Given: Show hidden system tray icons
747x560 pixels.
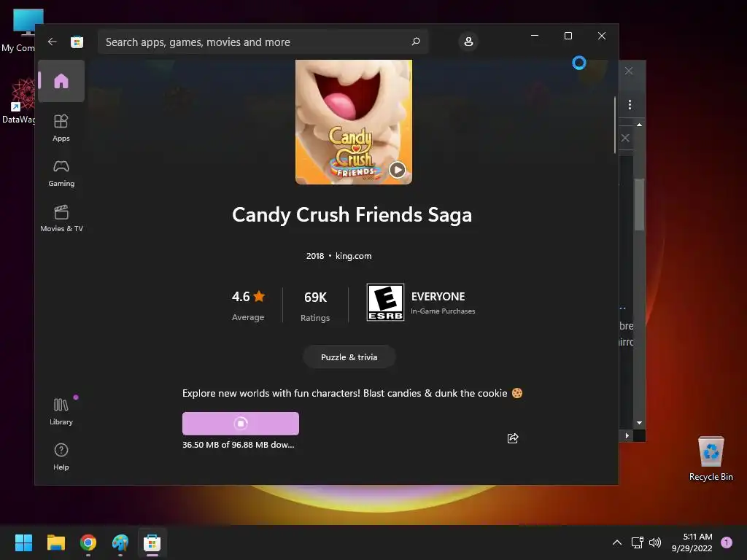Looking at the screenshot, I should click(x=617, y=542).
